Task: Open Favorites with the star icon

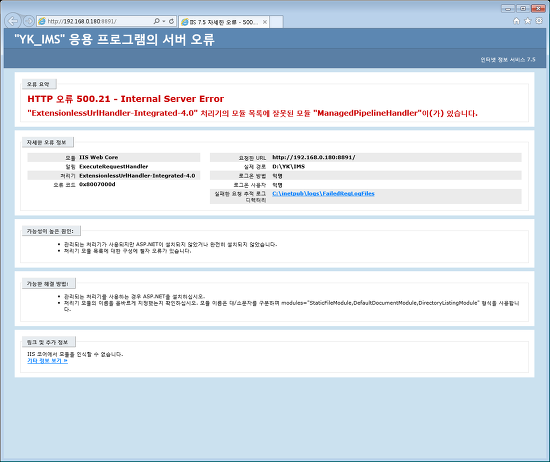Action: pyautogui.click(x=528, y=21)
